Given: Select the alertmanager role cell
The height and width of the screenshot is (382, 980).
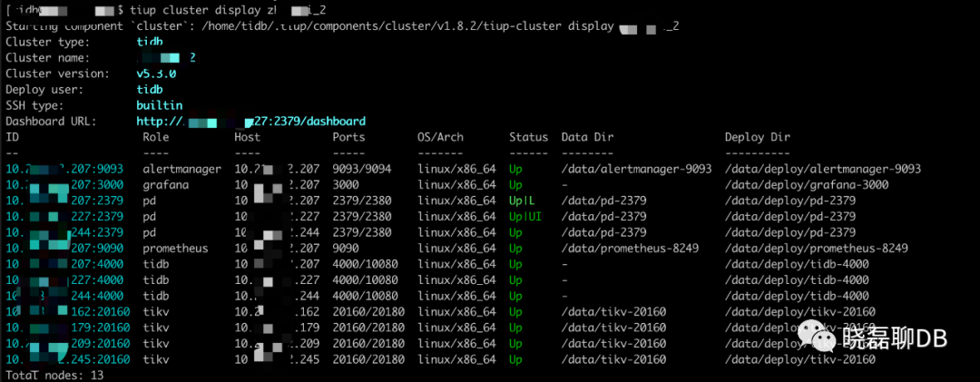Looking at the screenshot, I should click(x=181, y=169).
